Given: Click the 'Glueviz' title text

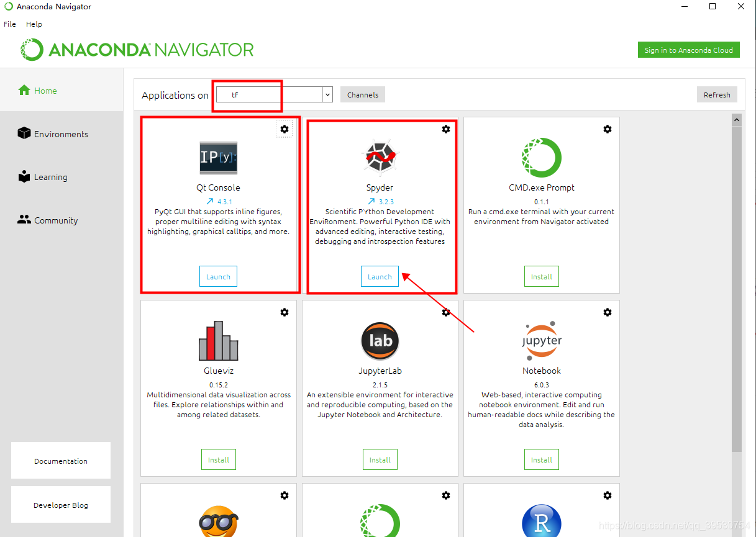Looking at the screenshot, I should click(218, 371).
